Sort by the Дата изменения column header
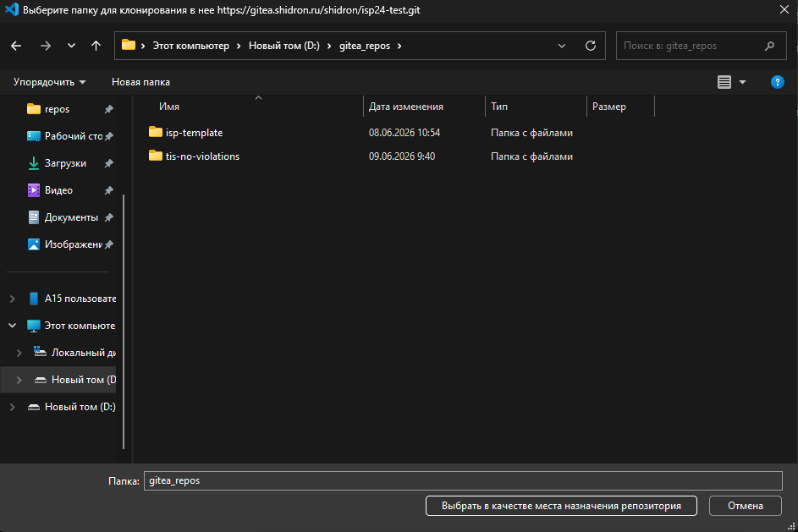798x532 pixels. point(405,107)
